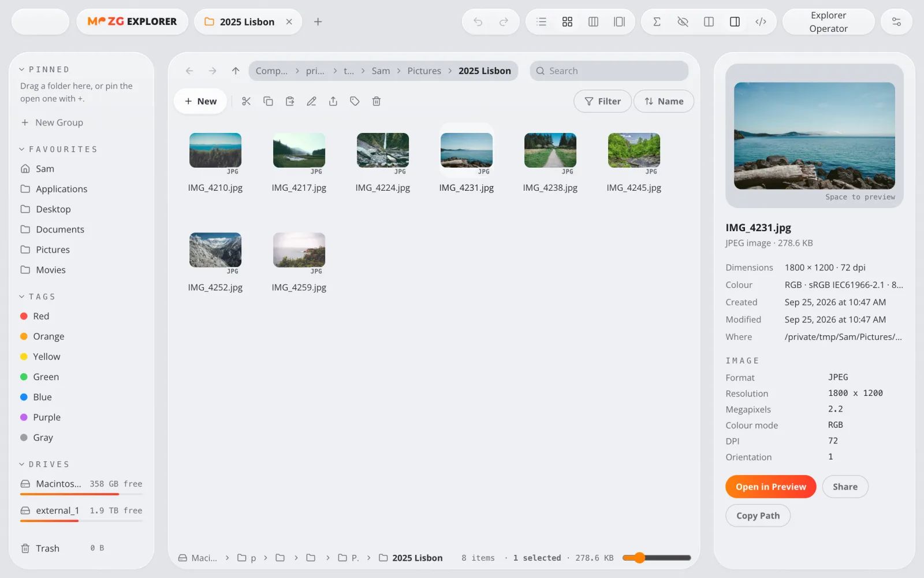Click the paste clipboard icon
Viewport: 924px width, 578px height.
290,101
